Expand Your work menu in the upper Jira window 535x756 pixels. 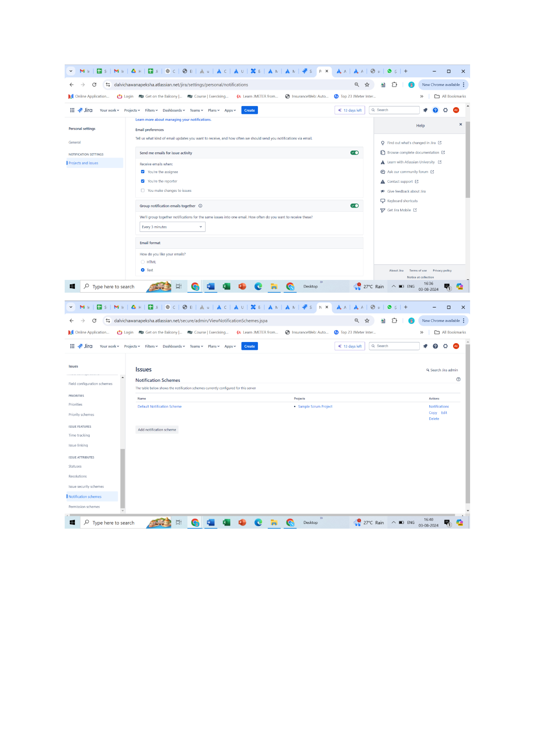tap(109, 110)
